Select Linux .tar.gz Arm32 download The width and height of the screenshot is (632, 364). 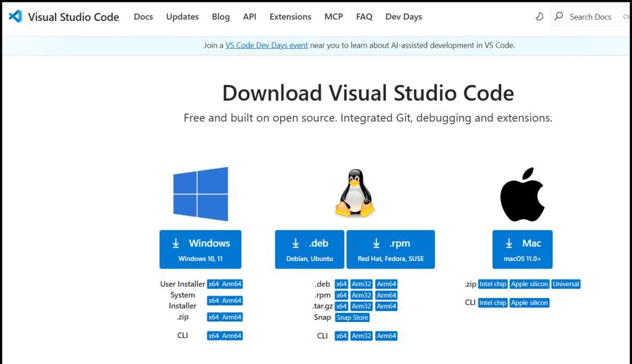pos(361,306)
